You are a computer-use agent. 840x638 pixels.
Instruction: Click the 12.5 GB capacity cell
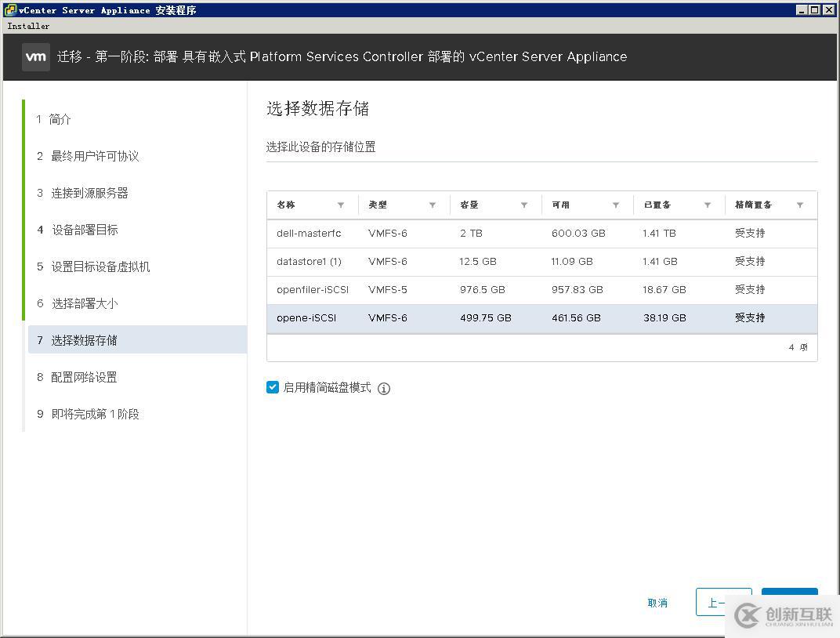478,262
